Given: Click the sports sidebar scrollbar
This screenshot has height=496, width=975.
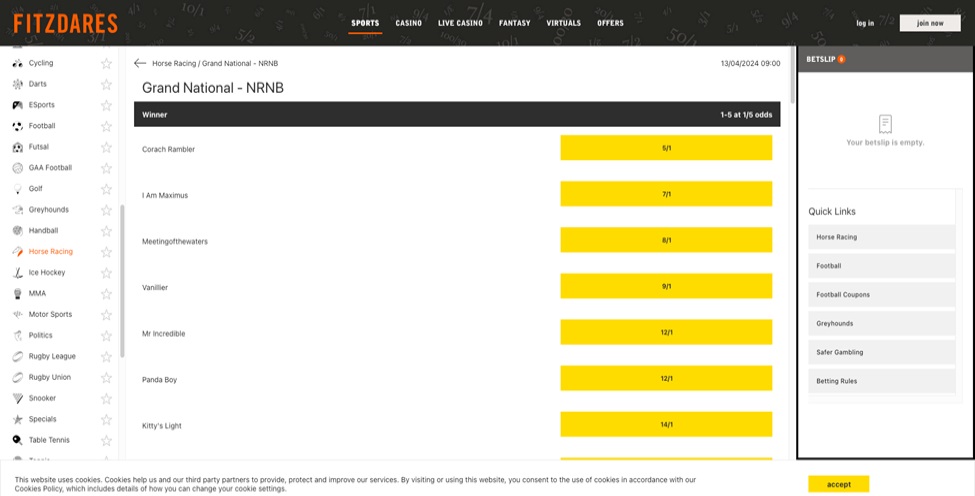Looking at the screenshot, I should click(123, 280).
